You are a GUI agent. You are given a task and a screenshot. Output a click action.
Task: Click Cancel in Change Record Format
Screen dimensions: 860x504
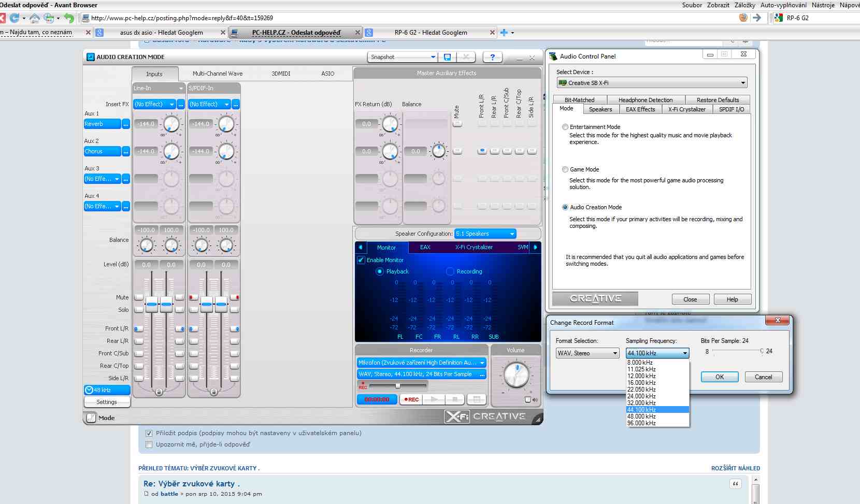(764, 377)
